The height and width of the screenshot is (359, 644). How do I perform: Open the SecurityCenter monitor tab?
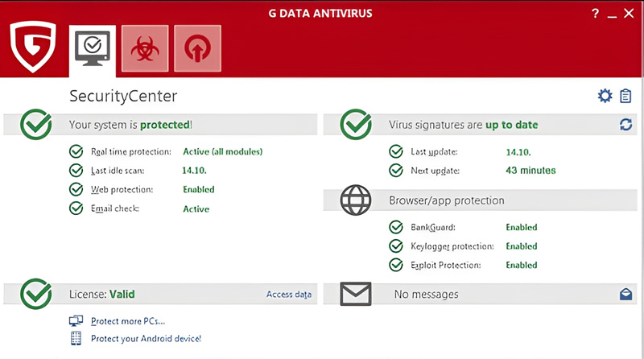point(93,50)
